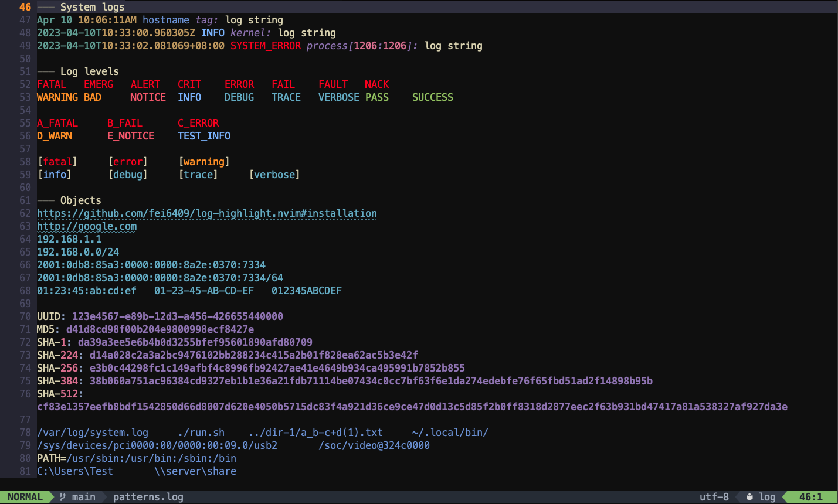The height and width of the screenshot is (504, 838).
Task: Click the hostname word on line 47
Action: [166, 20]
